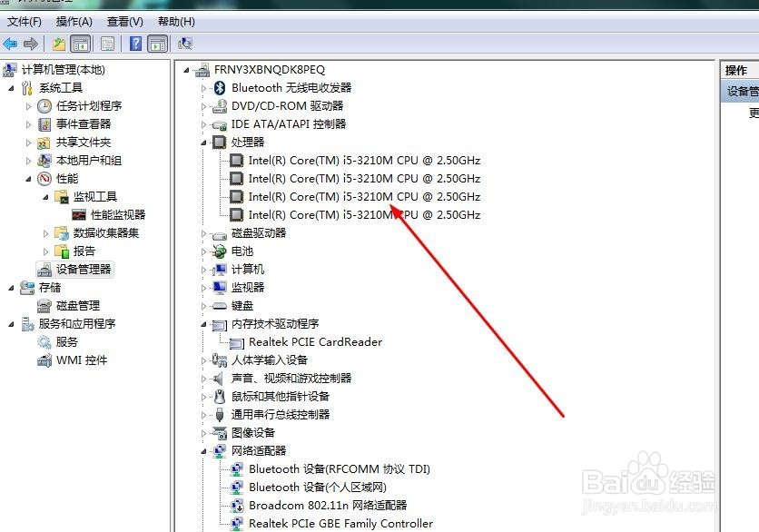This screenshot has height=532, width=759.
Task: Click the 键盘 keyboard icon
Action: 220,306
